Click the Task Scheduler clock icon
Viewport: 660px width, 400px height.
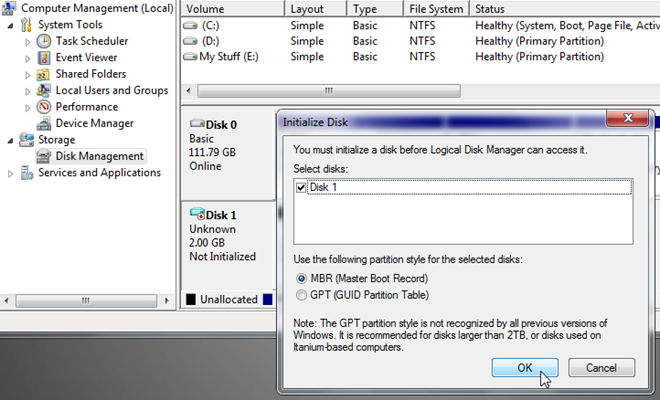(44, 41)
